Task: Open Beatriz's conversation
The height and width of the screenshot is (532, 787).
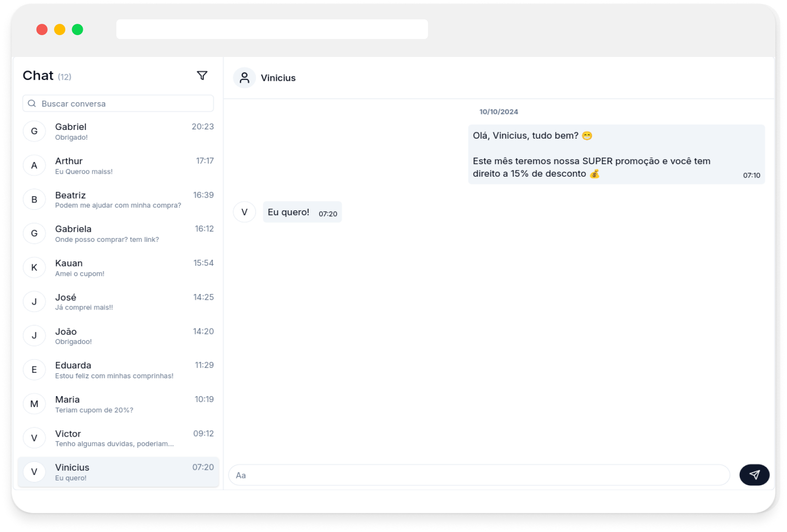Action: click(x=118, y=199)
